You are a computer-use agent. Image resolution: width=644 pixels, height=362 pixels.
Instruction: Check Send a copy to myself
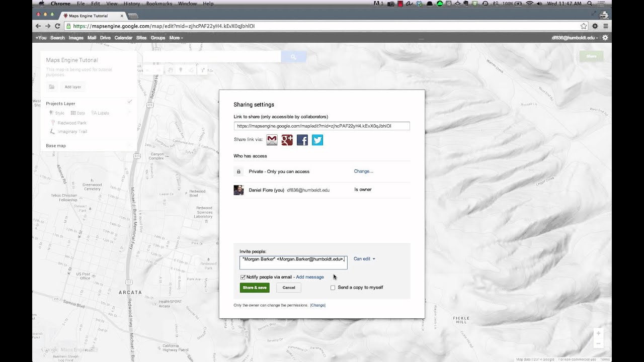pos(333,288)
